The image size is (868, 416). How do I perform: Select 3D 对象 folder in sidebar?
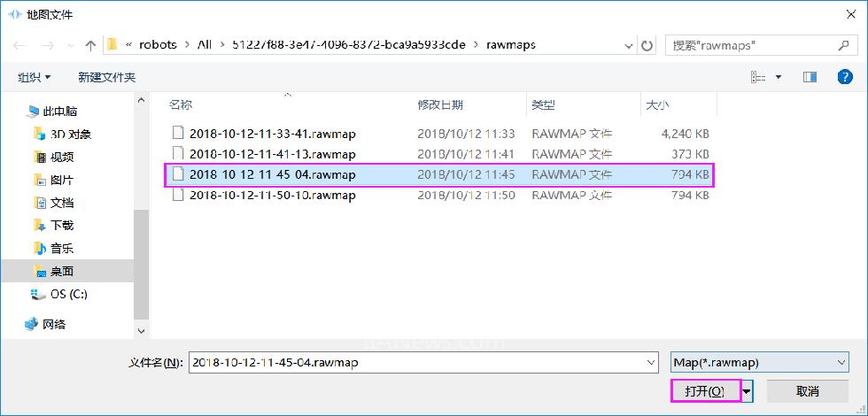point(70,135)
